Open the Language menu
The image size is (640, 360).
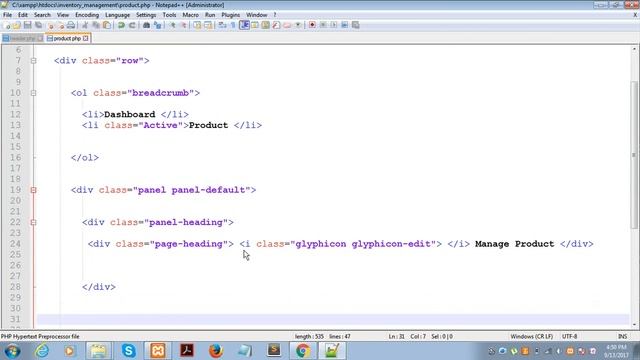click(x=117, y=15)
